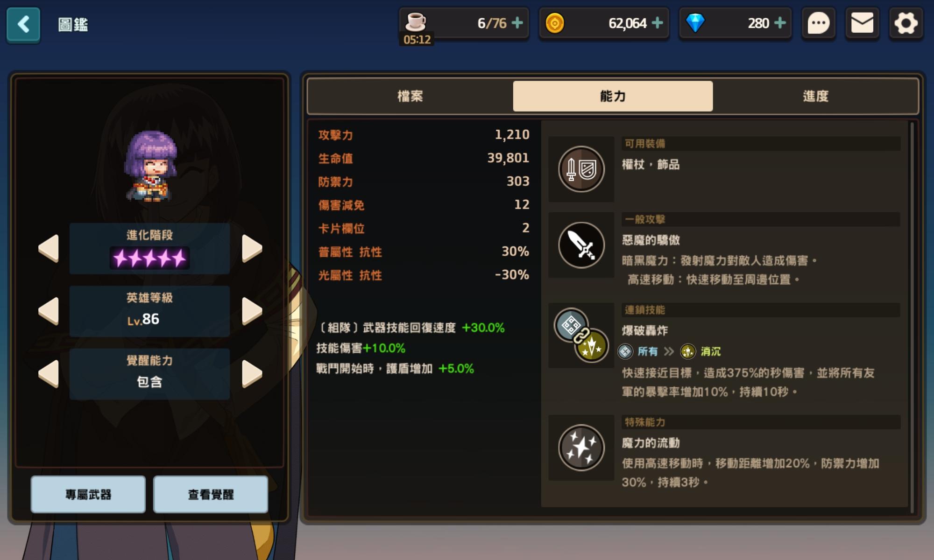
Task: Open settings gear icon
Action: pyautogui.click(x=906, y=23)
